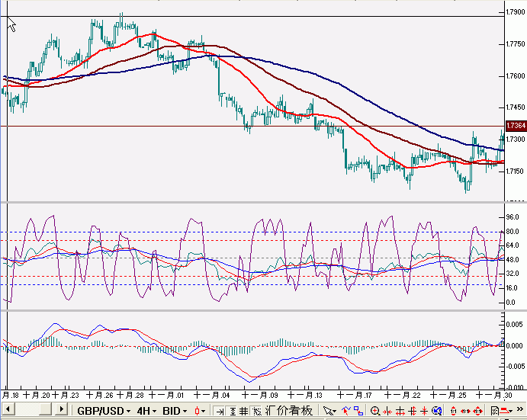Image resolution: width=527 pixels, height=420 pixels.
Task: Click the candlestick chart type icon
Action: (197, 411)
